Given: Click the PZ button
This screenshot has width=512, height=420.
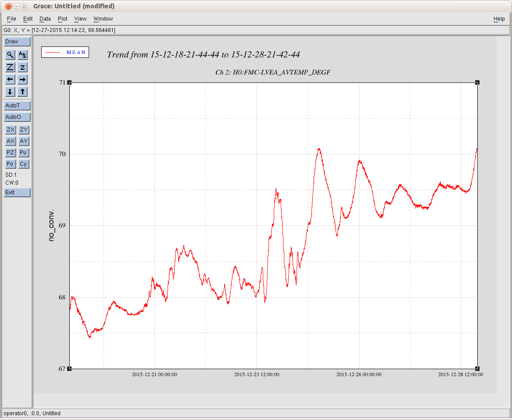Looking at the screenshot, I should (11, 153).
